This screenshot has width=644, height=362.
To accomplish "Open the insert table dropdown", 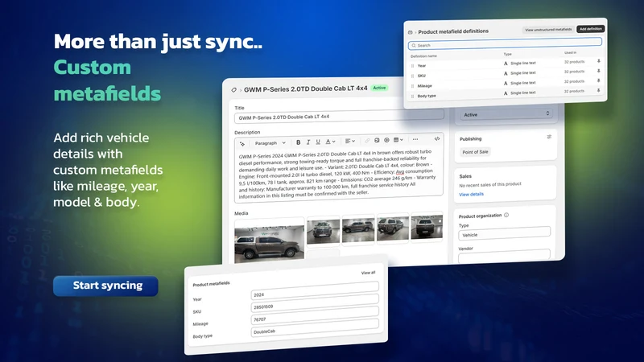I will 398,139.
